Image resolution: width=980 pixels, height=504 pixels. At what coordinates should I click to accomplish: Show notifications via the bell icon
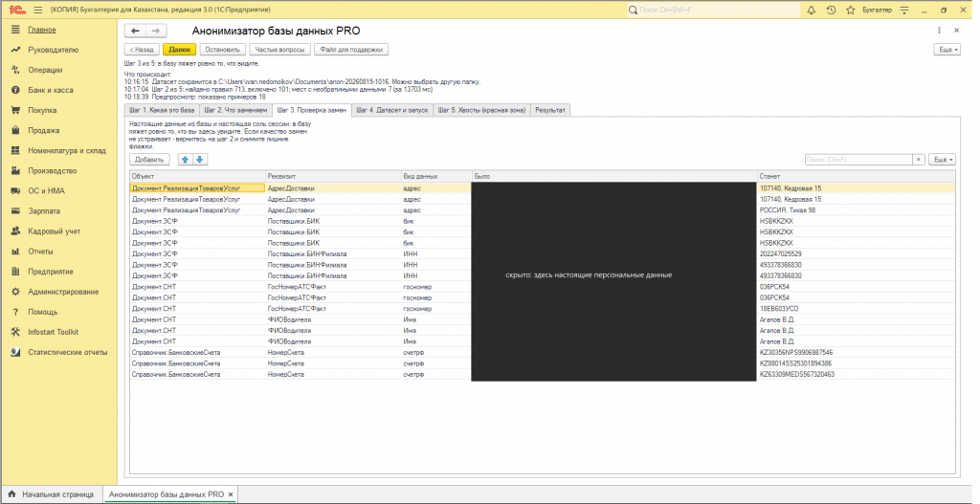pyautogui.click(x=812, y=10)
